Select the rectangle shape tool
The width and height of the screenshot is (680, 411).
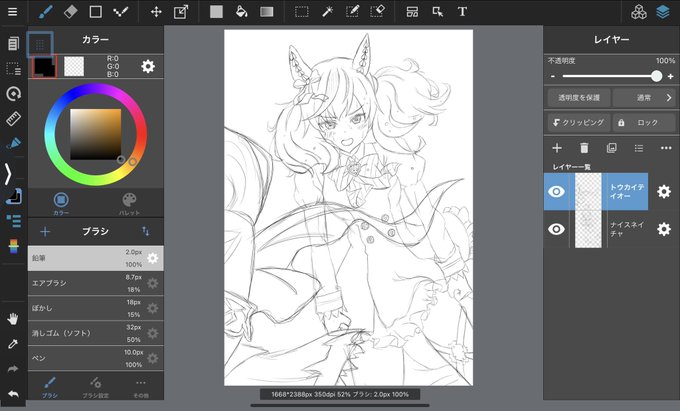(95, 12)
